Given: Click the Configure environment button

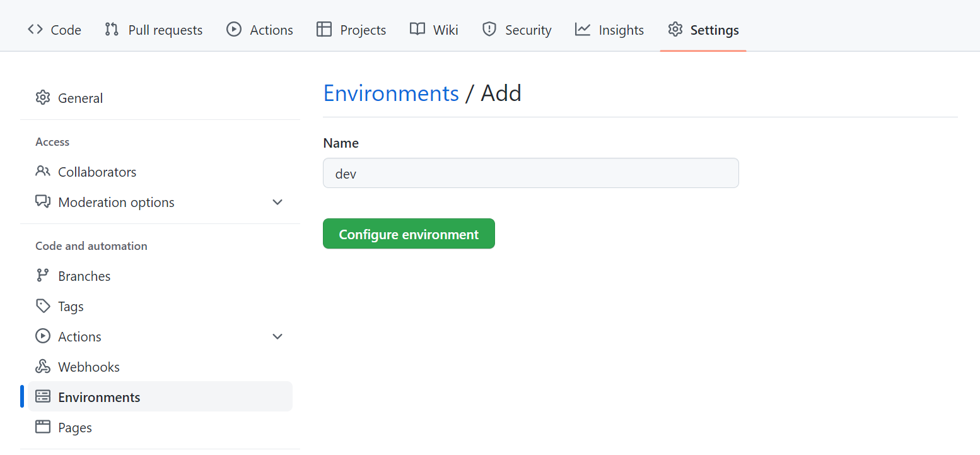Looking at the screenshot, I should (x=409, y=233).
